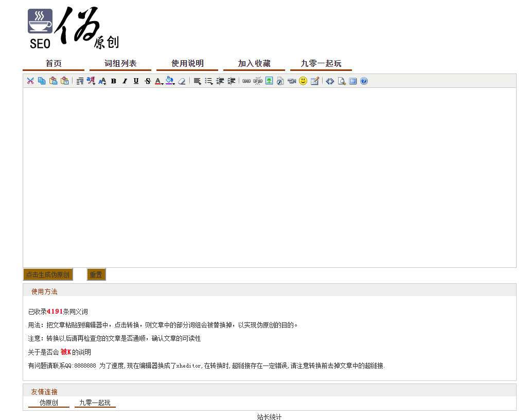This screenshot has height=420, width=529.
Task: Open the 使用说明 tab
Action: tap(187, 63)
